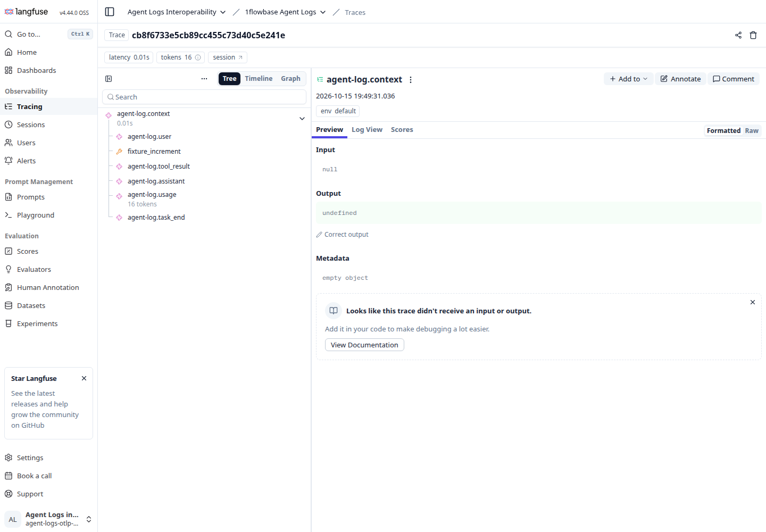Open the session link chip
The height and width of the screenshot is (532, 766).
(x=228, y=57)
